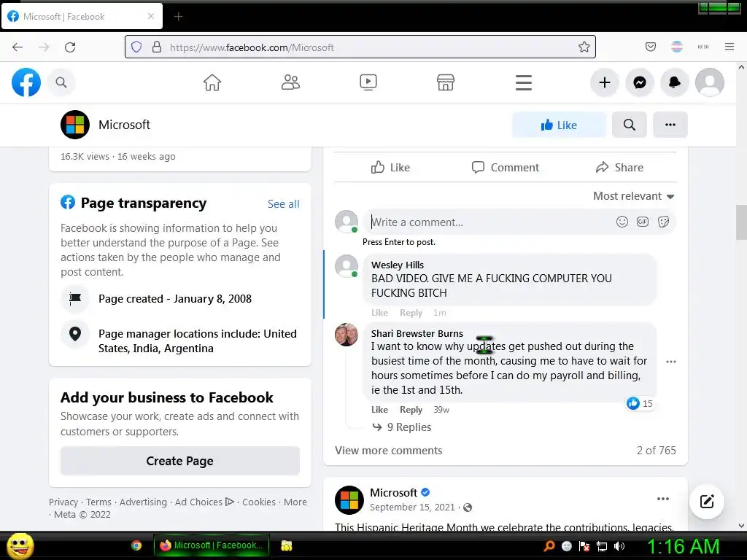Go to Home feed icon

212,82
